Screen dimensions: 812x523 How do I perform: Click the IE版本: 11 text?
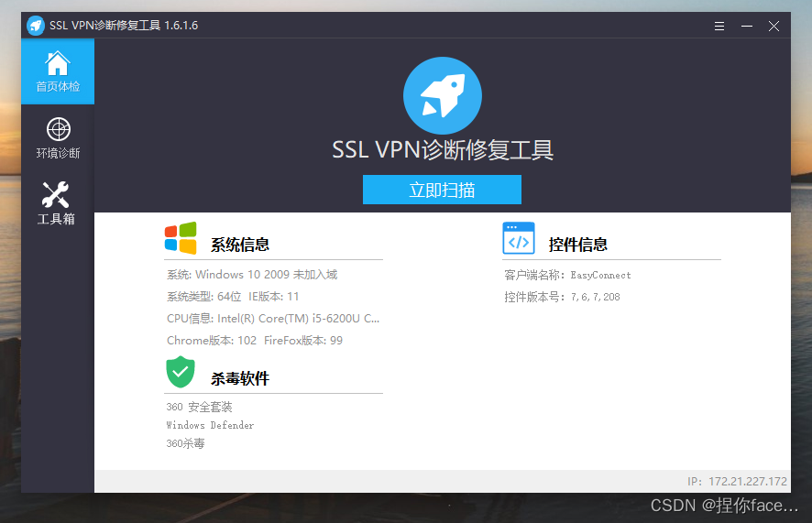click(273, 297)
